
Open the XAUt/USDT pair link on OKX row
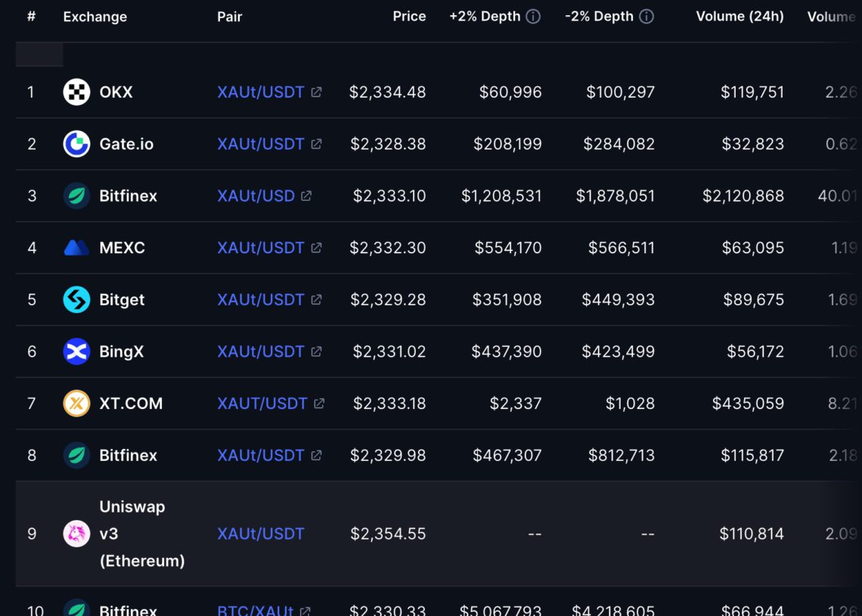(261, 91)
